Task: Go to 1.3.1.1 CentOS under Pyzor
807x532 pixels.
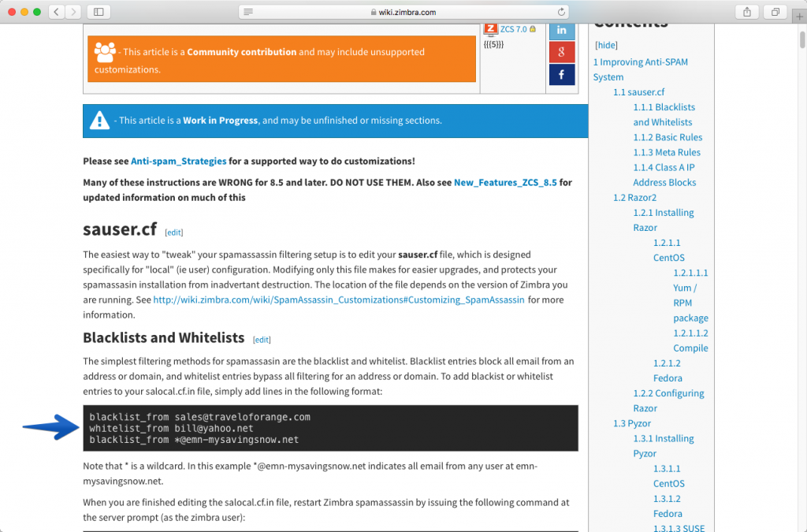Action: [x=669, y=476]
